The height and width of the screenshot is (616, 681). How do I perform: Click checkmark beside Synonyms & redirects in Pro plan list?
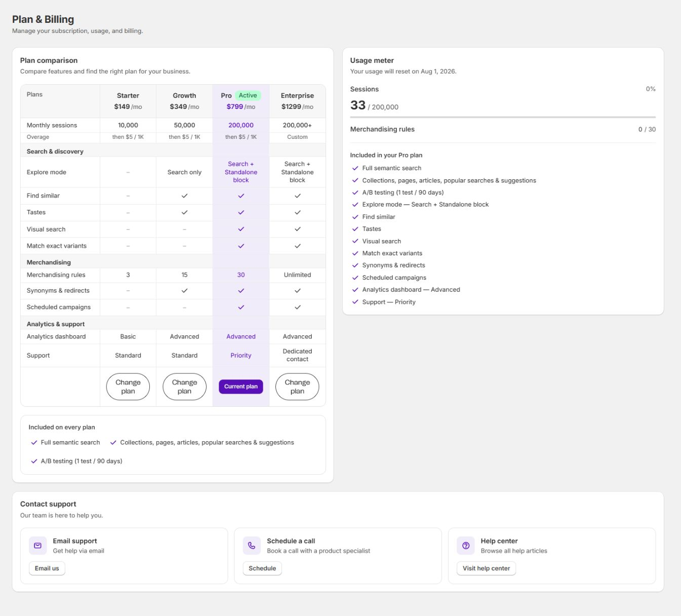[x=355, y=265]
